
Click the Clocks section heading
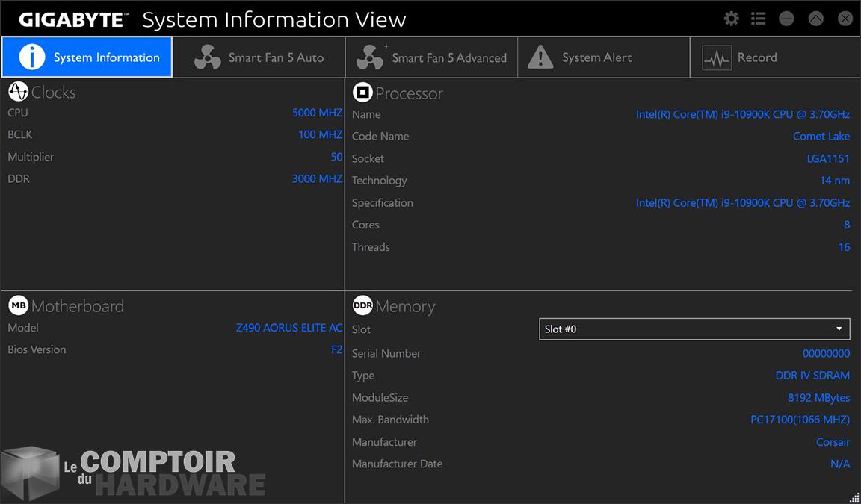[54, 92]
